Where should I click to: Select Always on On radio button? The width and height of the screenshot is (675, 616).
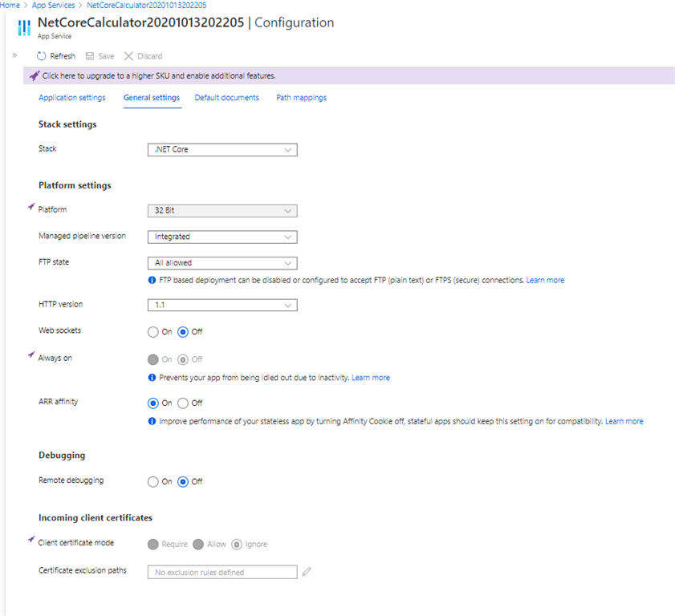click(152, 359)
